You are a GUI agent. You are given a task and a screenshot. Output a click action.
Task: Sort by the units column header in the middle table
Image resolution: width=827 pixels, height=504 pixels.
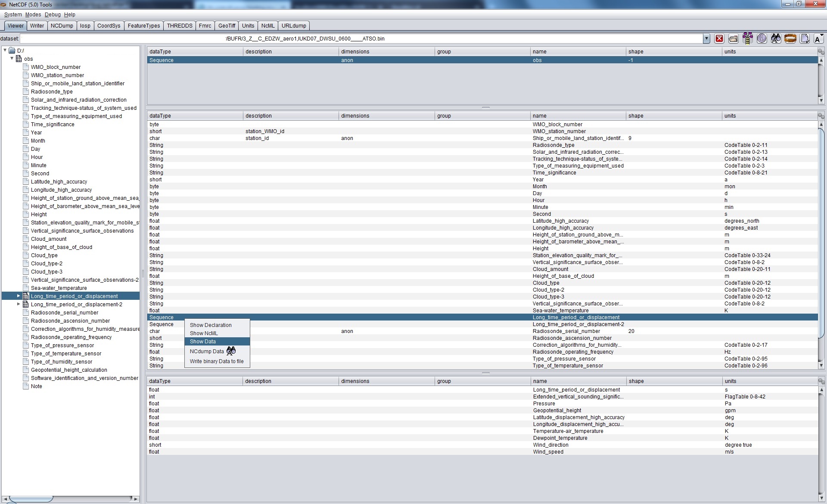(730, 116)
